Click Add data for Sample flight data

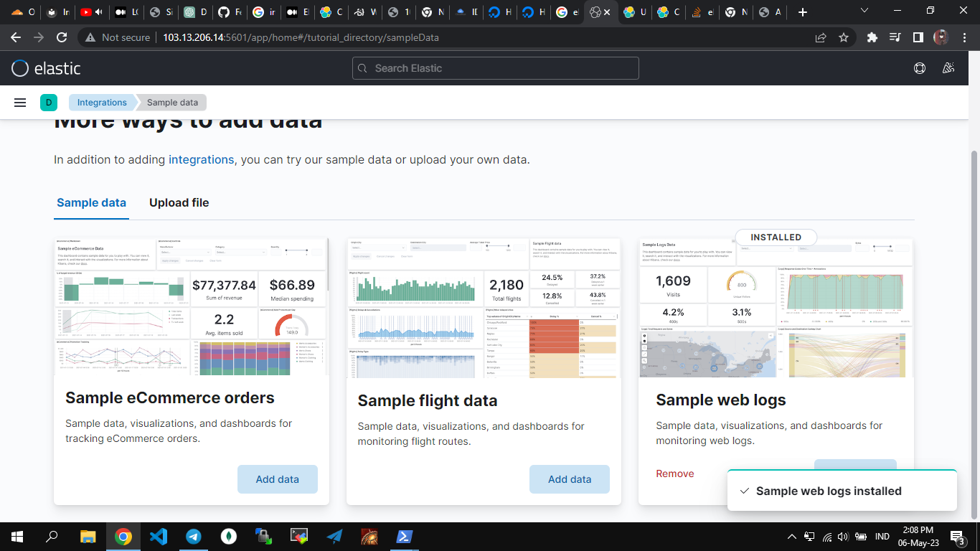click(570, 479)
